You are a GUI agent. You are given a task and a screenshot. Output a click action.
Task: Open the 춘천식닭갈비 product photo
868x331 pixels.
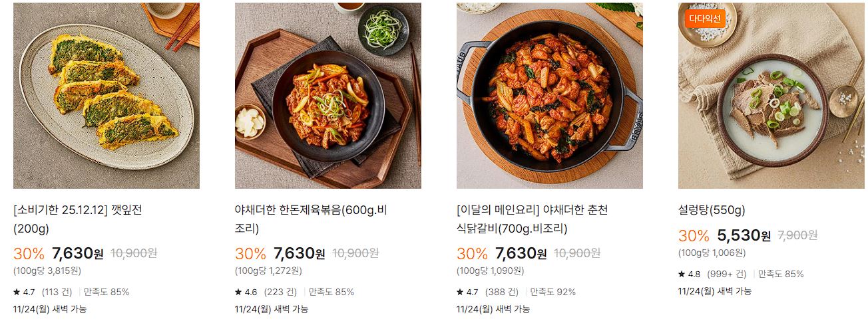550,96
